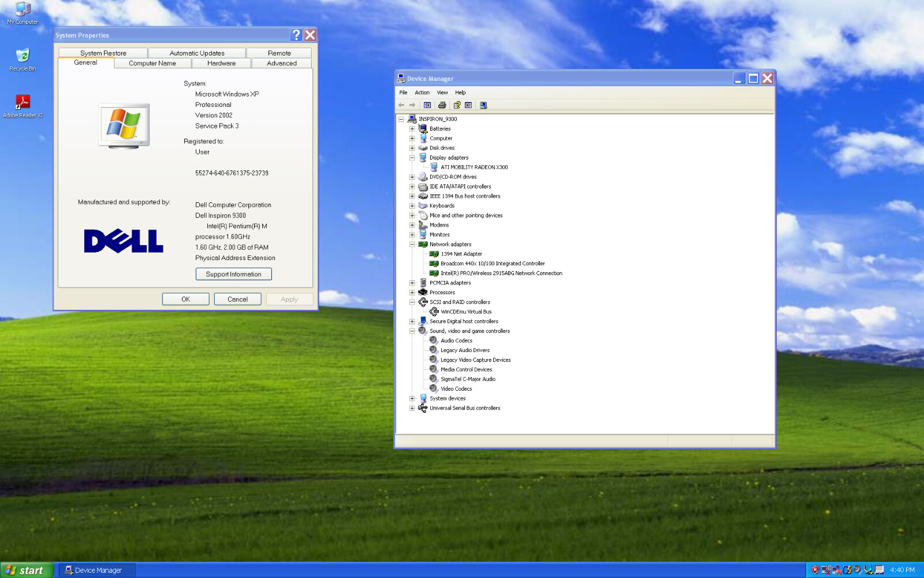Image resolution: width=924 pixels, height=578 pixels.
Task: Click the Support Information button
Action: 234,274
